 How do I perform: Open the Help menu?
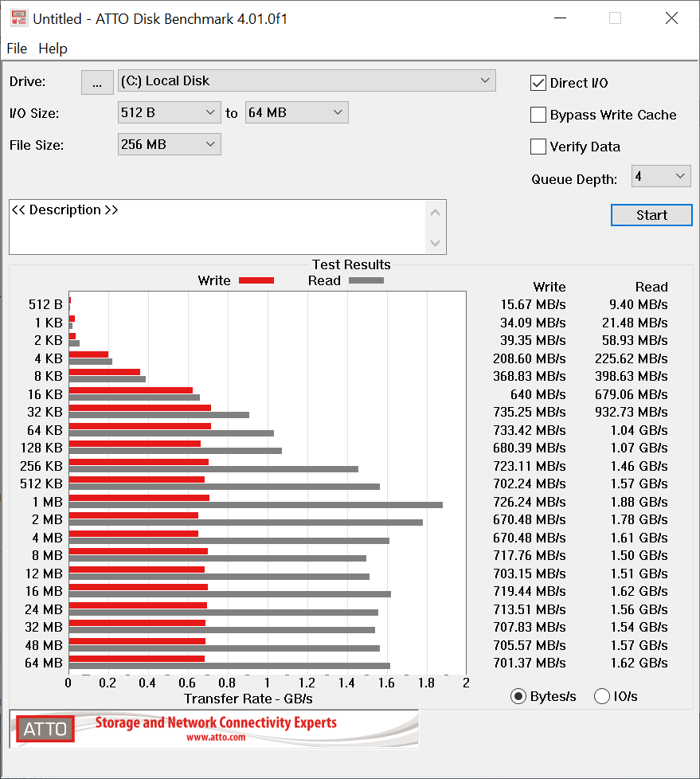coord(53,49)
